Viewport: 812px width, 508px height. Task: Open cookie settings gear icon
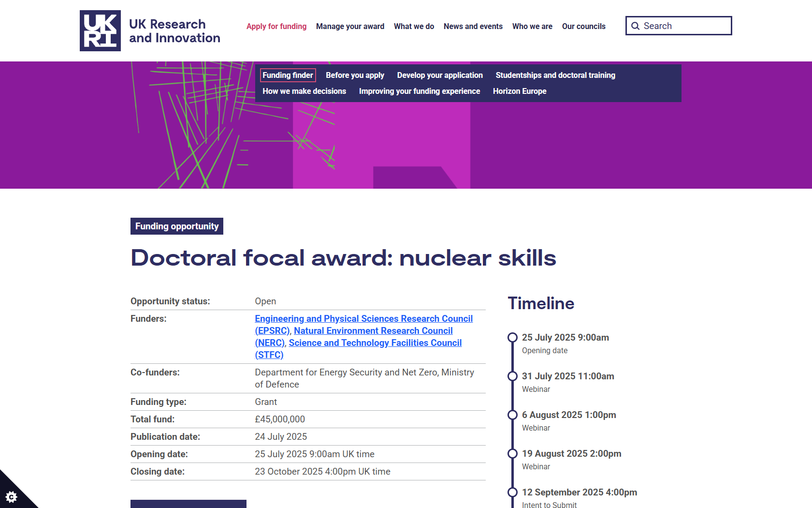[x=12, y=496]
